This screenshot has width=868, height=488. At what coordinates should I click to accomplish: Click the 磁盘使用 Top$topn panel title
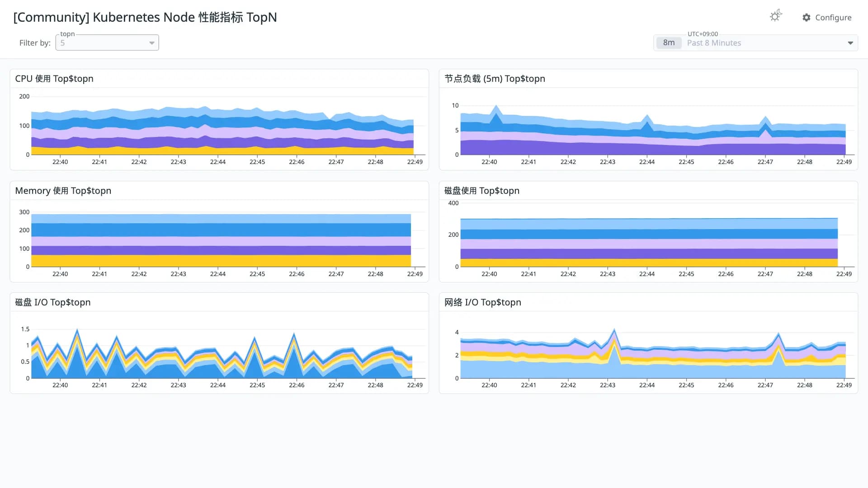482,191
